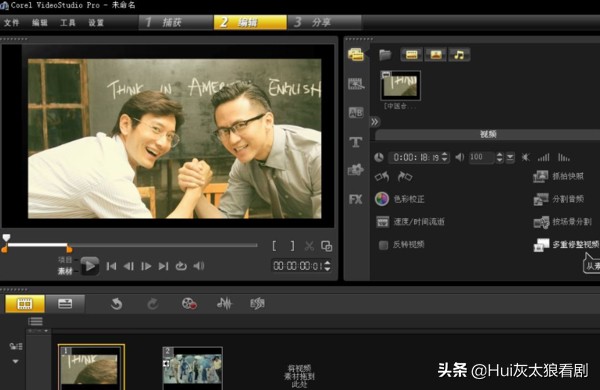Open the volume slider dropdown arrow

[x=510, y=157]
